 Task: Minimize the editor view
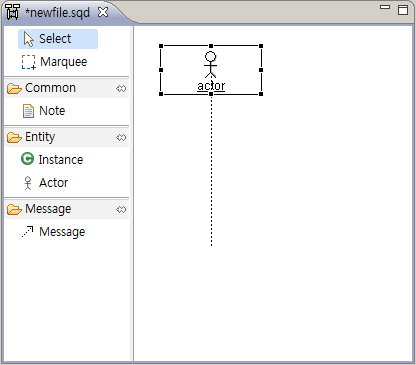point(385,7)
